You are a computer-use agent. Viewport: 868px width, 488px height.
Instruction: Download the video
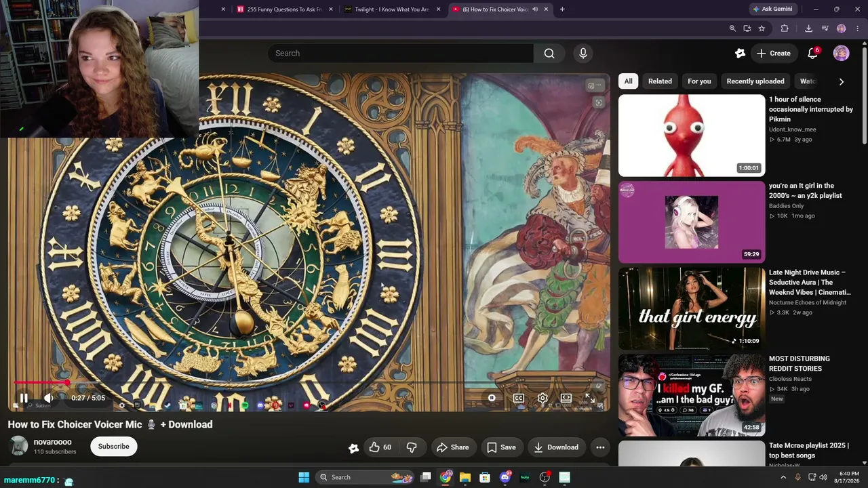pyautogui.click(x=556, y=447)
